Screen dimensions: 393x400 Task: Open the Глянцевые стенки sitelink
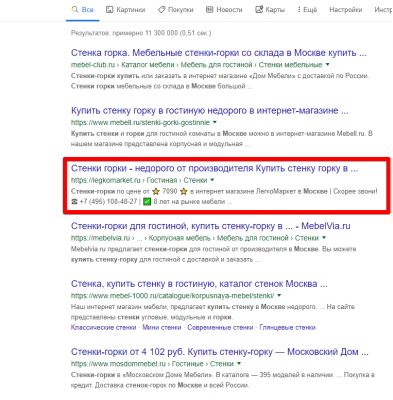[x=287, y=327]
